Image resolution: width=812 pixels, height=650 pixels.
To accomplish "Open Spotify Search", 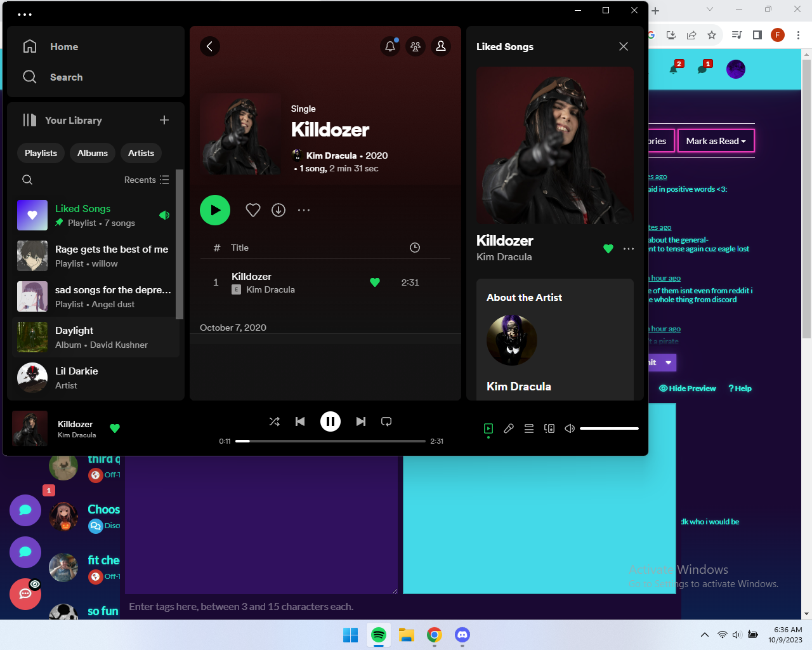I will (53, 77).
